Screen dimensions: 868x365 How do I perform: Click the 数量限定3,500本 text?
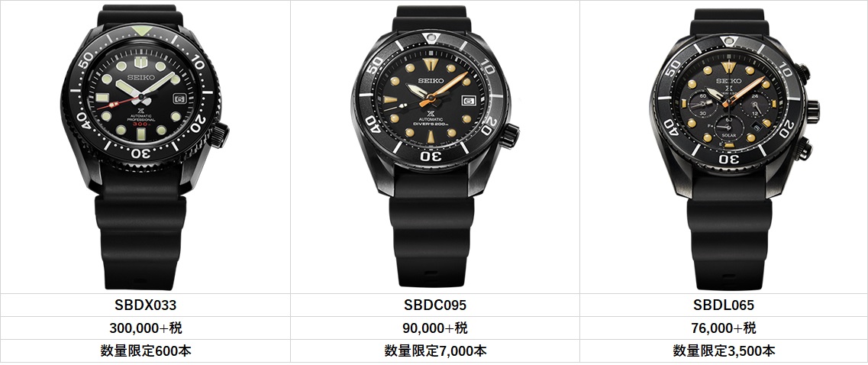(724, 350)
